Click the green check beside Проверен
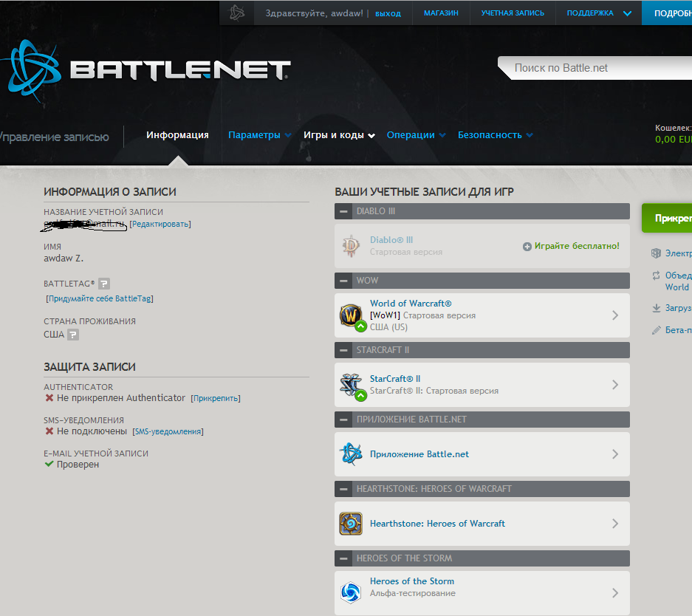692x616 pixels. point(49,464)
